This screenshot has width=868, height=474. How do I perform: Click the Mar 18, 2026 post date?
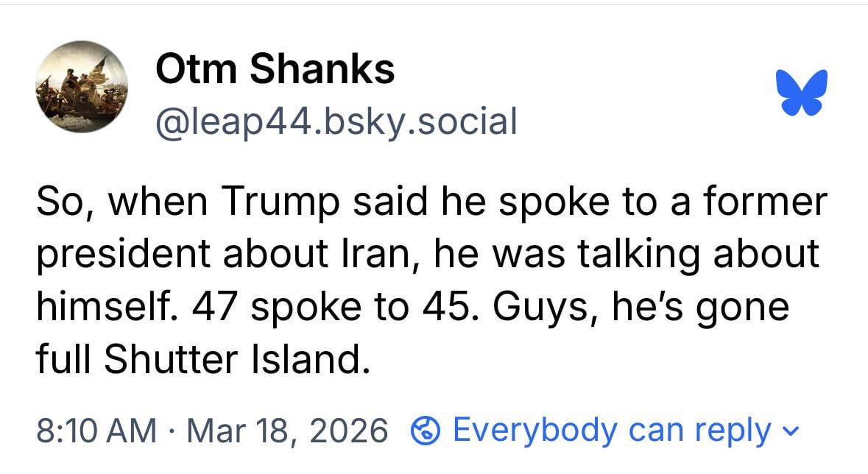pyautogui.click(x=287, y=430)
